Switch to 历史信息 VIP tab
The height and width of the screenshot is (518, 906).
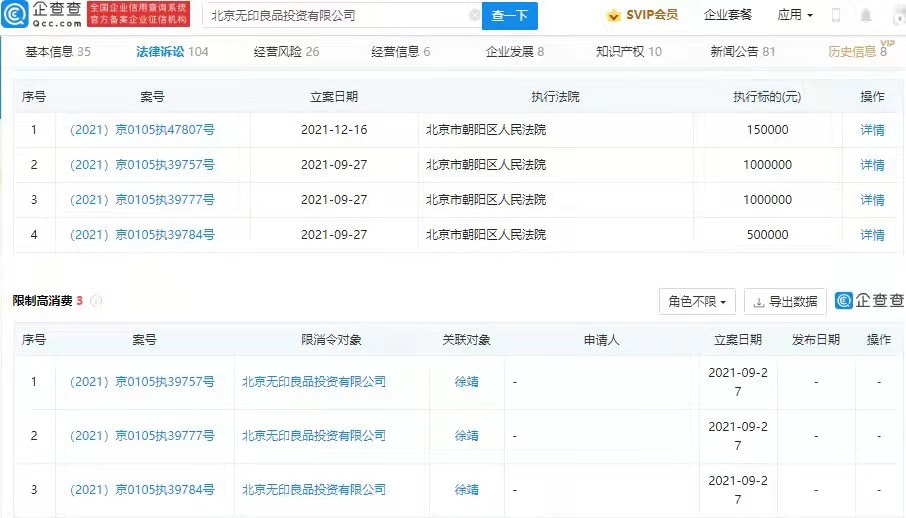click(860, 50)
